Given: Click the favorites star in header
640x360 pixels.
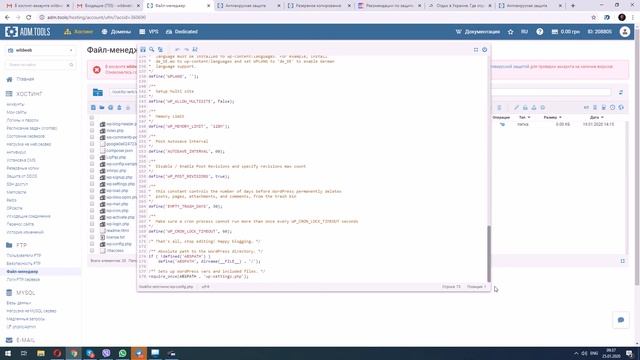Looking at the screenshot, I should point(511,31).
